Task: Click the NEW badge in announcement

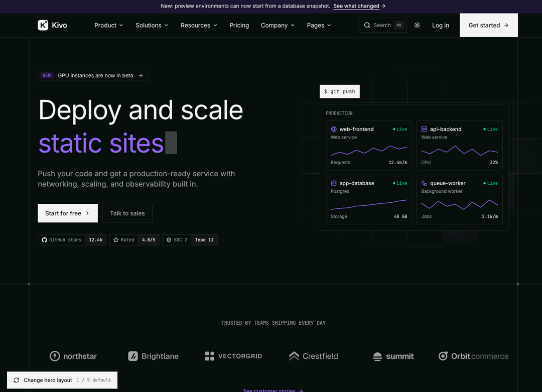Action: 47,76
